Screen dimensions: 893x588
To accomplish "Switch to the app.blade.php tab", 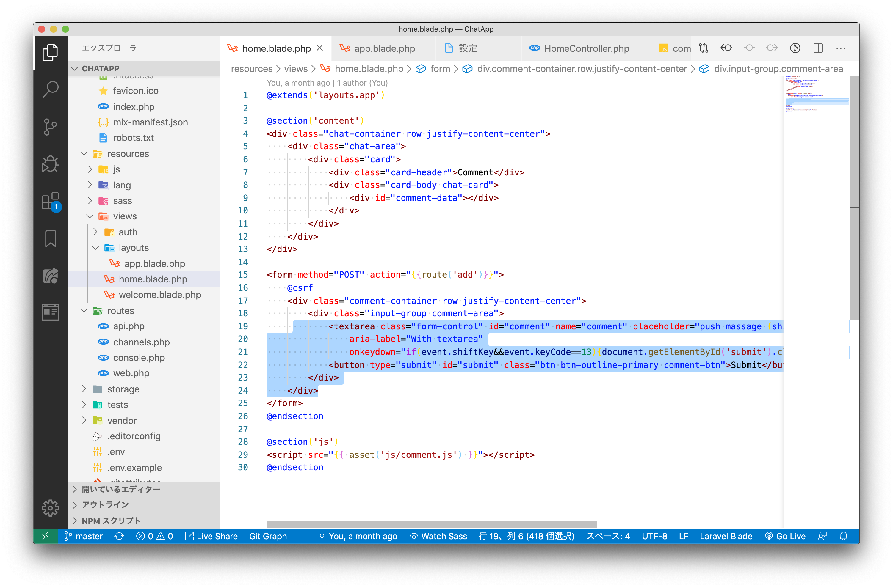I will (383, 48).
